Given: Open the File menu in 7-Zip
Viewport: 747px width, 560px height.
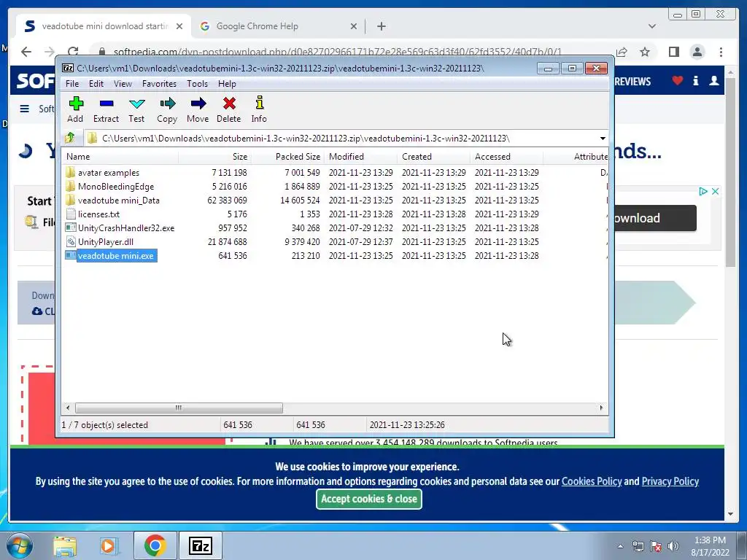Looking at the screenshot, I should tap(72, 84).
